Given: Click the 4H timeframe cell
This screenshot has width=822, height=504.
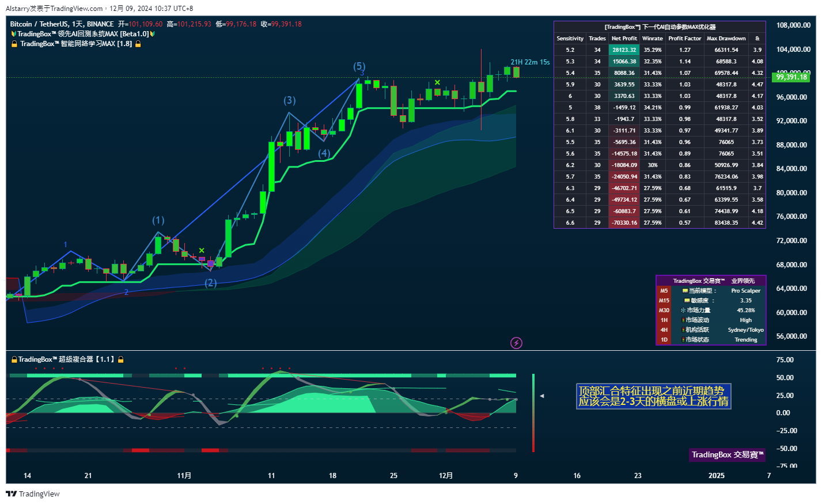Looking at the screenshot, I should coord(664,330).
